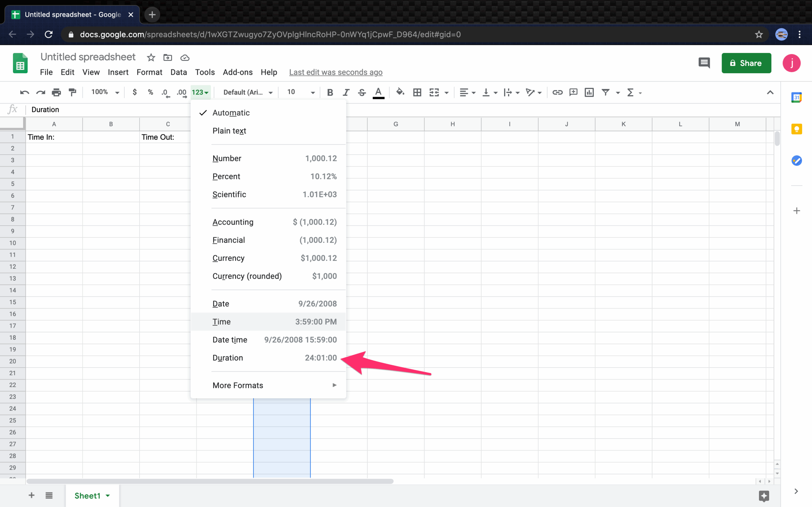Click the green Share button
The width and height of the screenshot is (812, 507).
coord(746,63)
